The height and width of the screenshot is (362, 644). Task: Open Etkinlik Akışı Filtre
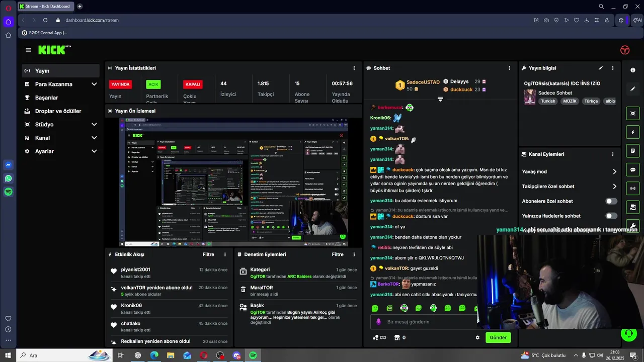click(208, 254)
